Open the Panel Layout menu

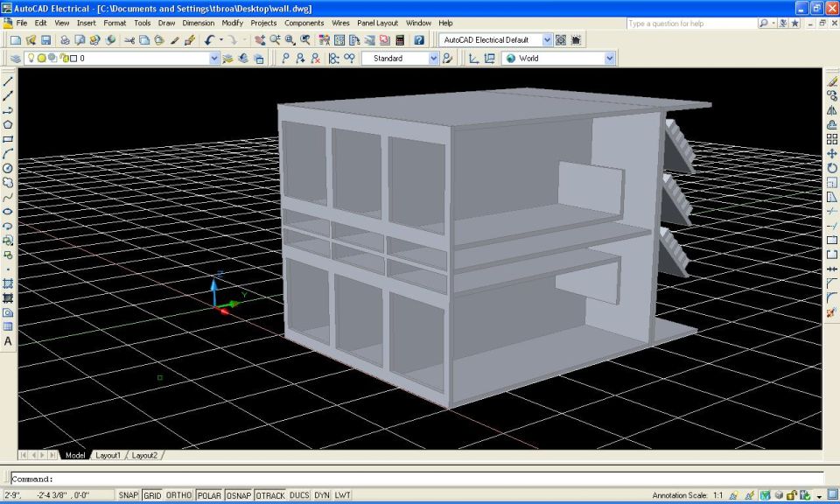(377, 23)
